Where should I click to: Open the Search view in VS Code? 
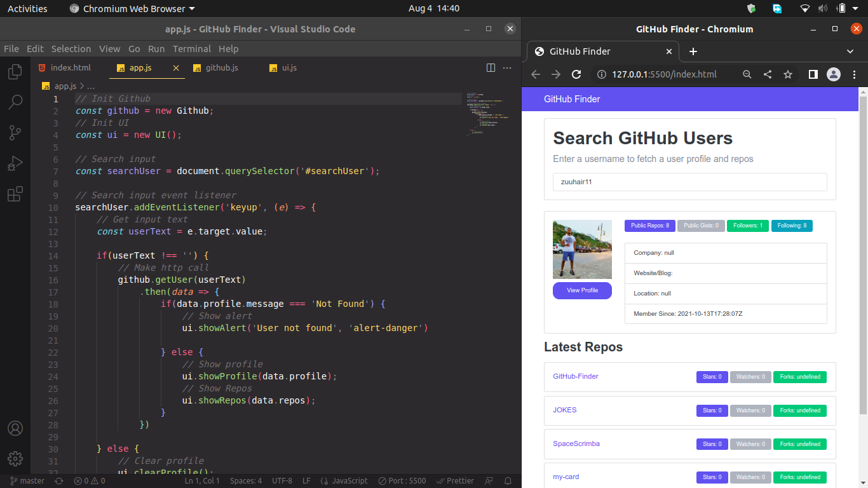pyautogui.click(x=15, y=102)
